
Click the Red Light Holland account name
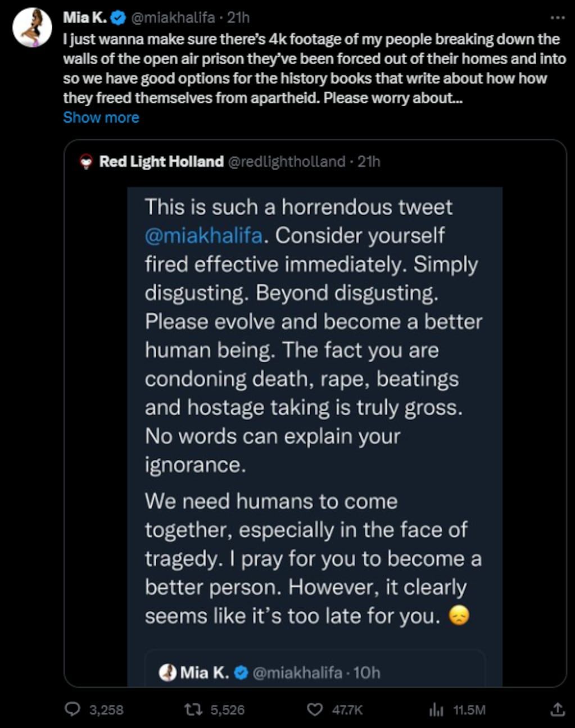point(161,162)
